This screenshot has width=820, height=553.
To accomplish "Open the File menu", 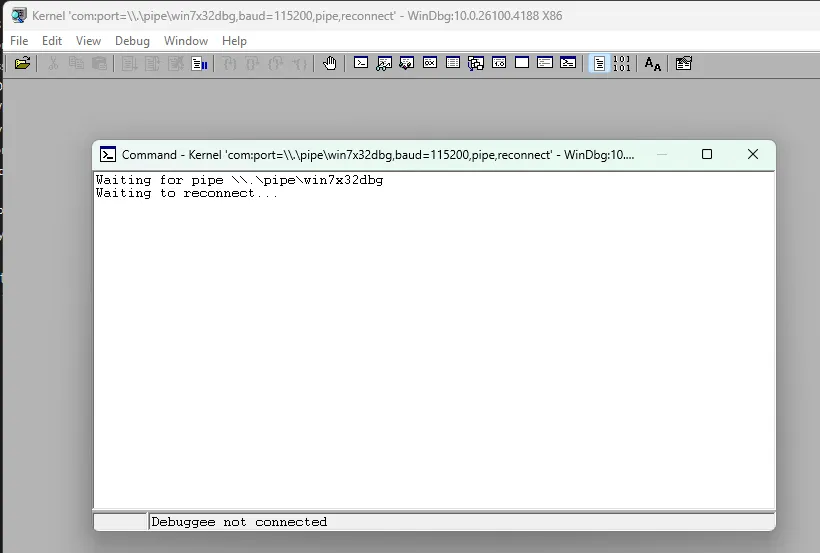I will (x=19, y=41).
